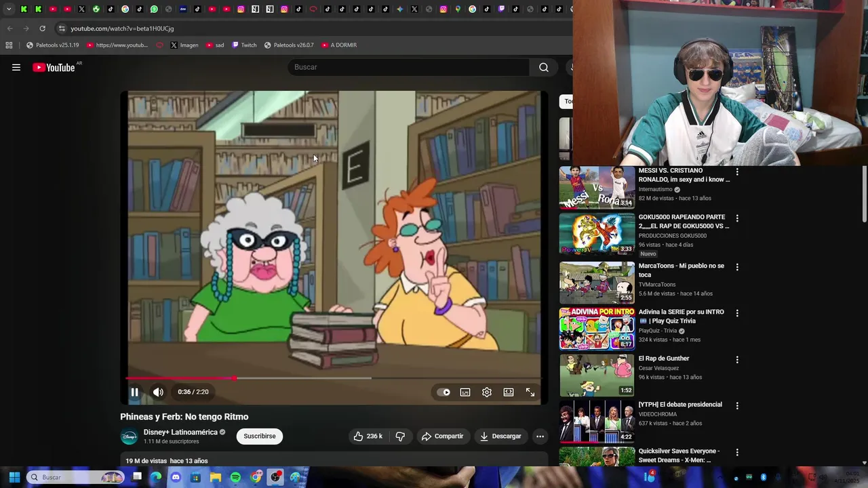The height and width of the screenshot is (488, 868).
Task: Open Twitch bookmark
Action: [244, 45]
